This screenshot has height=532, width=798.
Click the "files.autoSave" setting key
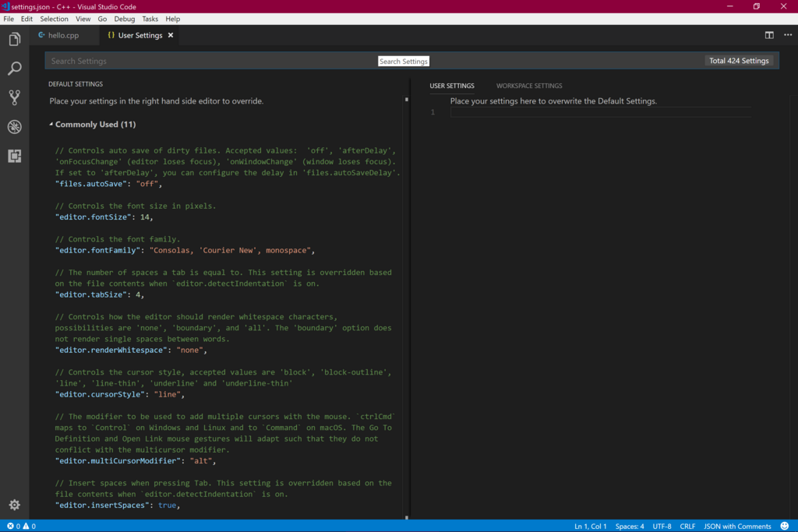[x=90, y=184]
